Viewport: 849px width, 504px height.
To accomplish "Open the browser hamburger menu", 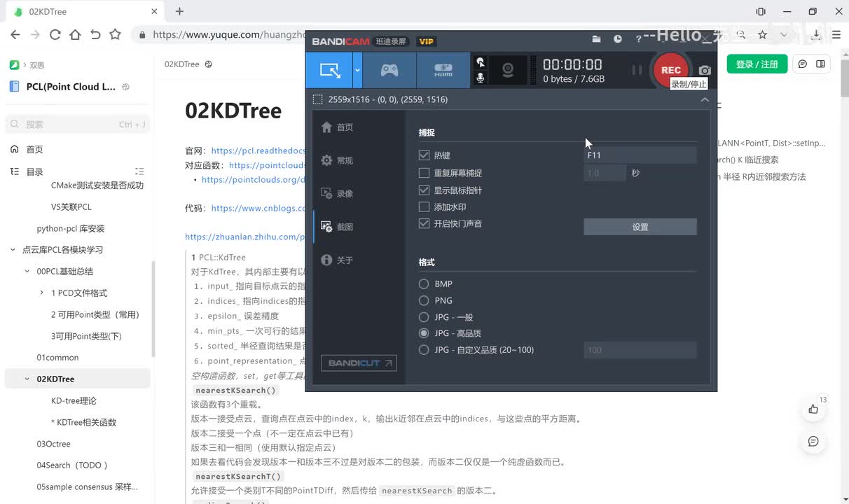I will click(x=836, y=34).
